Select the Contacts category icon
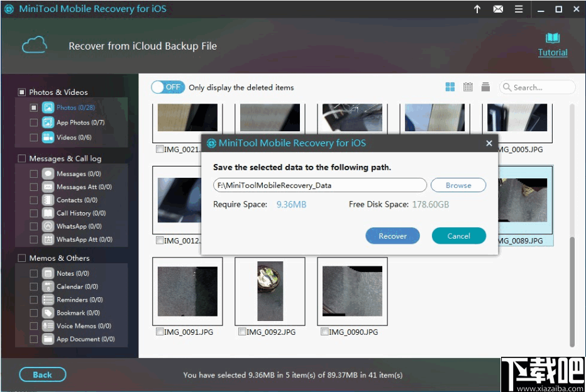The width and height of the screenshot is (586, 392). 48,200
